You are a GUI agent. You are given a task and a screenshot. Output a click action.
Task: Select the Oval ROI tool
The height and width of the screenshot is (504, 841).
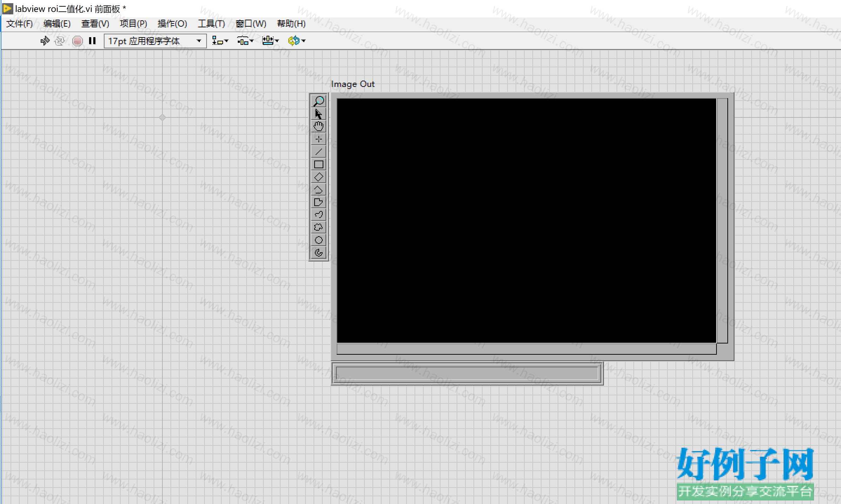(x=318, y=240)
